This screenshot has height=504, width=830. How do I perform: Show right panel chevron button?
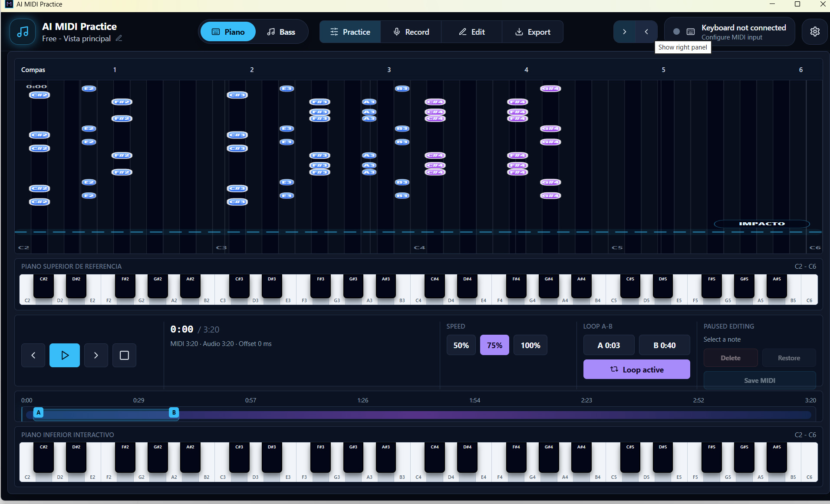tap(646, 32)
